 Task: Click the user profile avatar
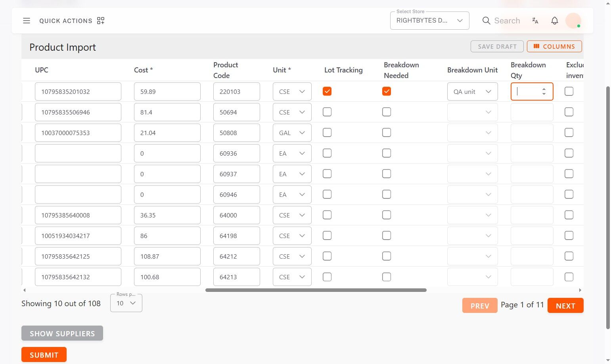click(x=573, y=21)
